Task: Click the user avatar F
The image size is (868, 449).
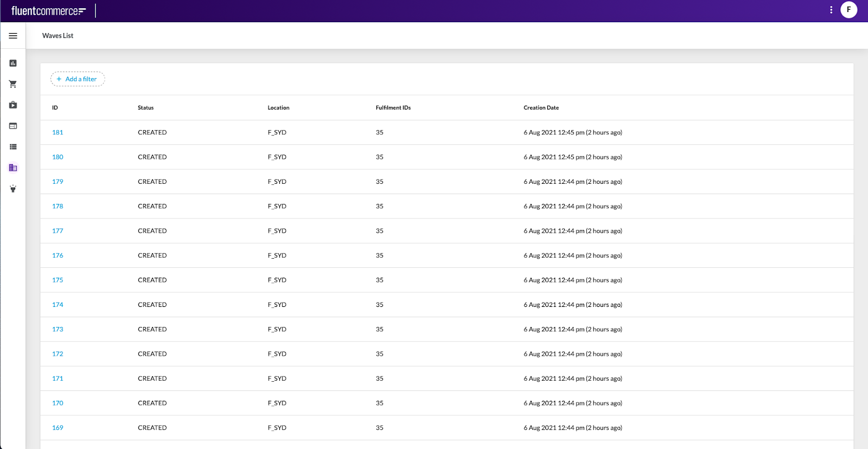Action: click(848, 10)
